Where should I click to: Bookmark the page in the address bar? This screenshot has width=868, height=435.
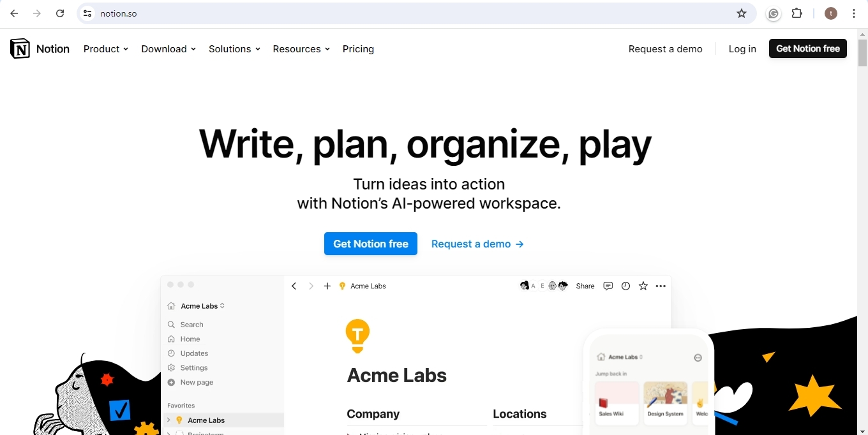742,13
